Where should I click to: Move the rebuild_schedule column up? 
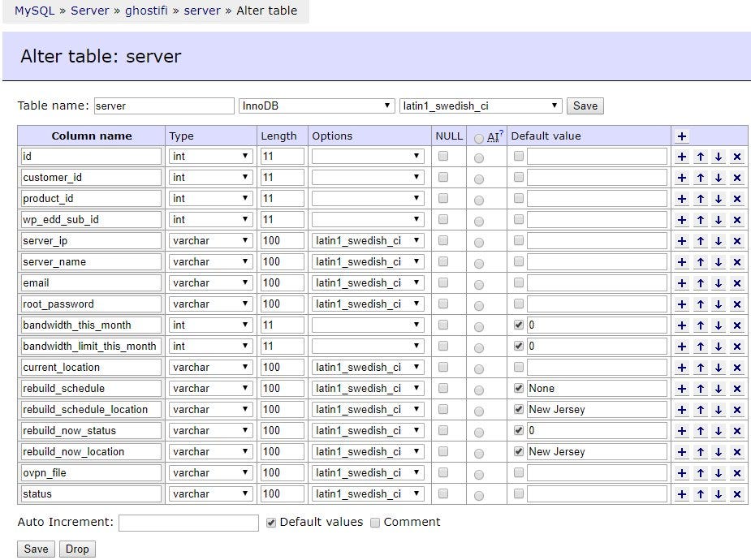(699, 388)
